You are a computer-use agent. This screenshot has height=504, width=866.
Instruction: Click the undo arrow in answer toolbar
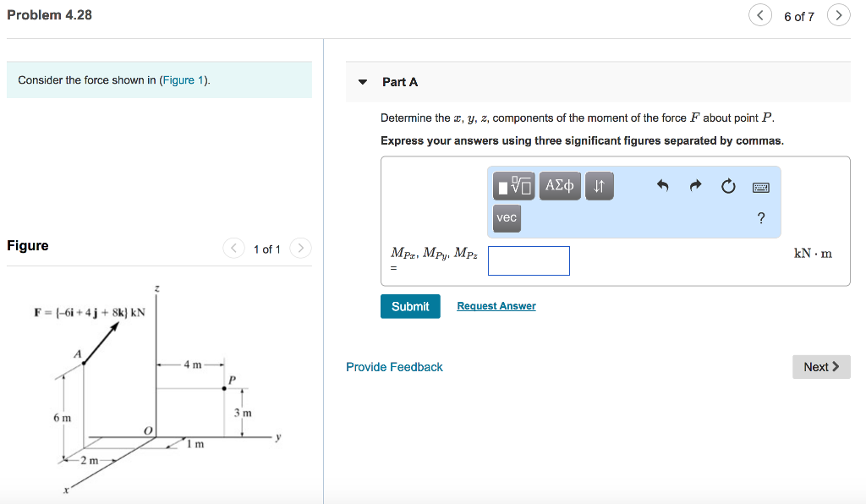pyautogui.click(x=663, y=185)
